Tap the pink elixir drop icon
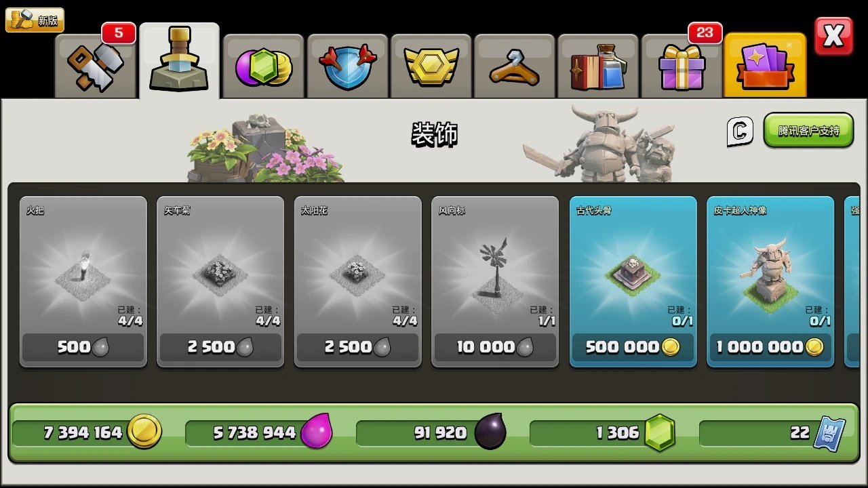The image size is (868, 488). coord(316,432)
